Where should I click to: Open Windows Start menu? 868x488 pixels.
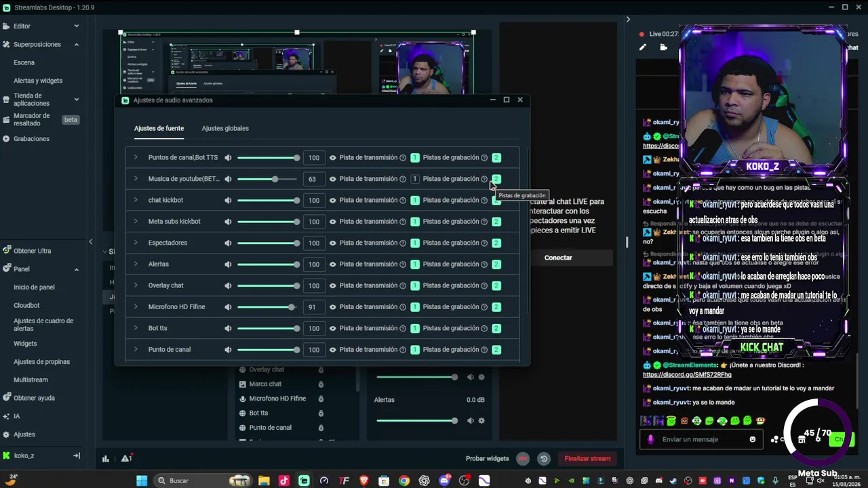coord(142,481)
